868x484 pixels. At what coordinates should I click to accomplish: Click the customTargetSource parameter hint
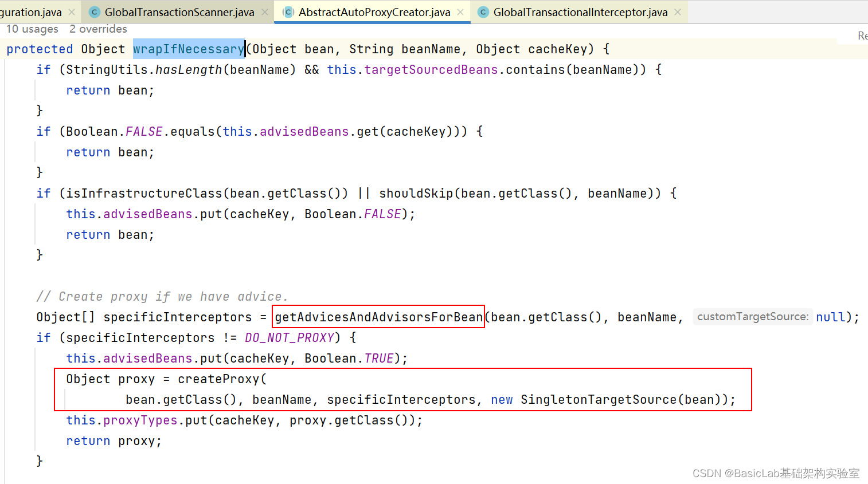point(753,317)
